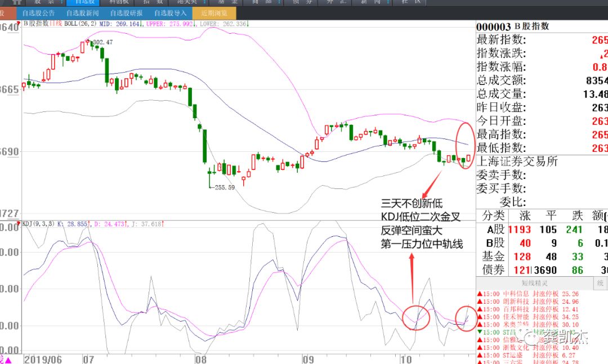Click the KDJ(9,3,3) indicator label
The image size is (608, 364).
tap(38, 224)
